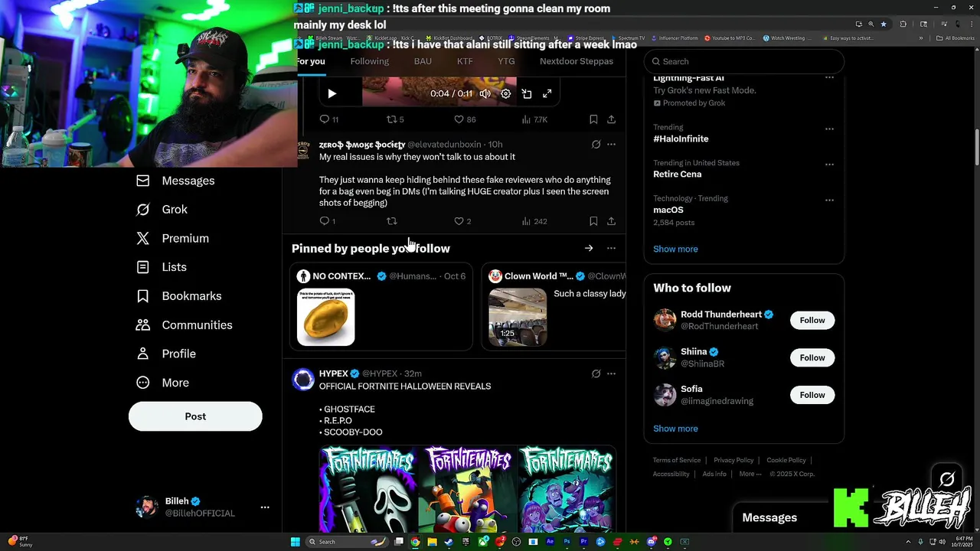Reply to the post with 11 replies
The width and height of the screenshot is (980, 551).
[328, 119]
